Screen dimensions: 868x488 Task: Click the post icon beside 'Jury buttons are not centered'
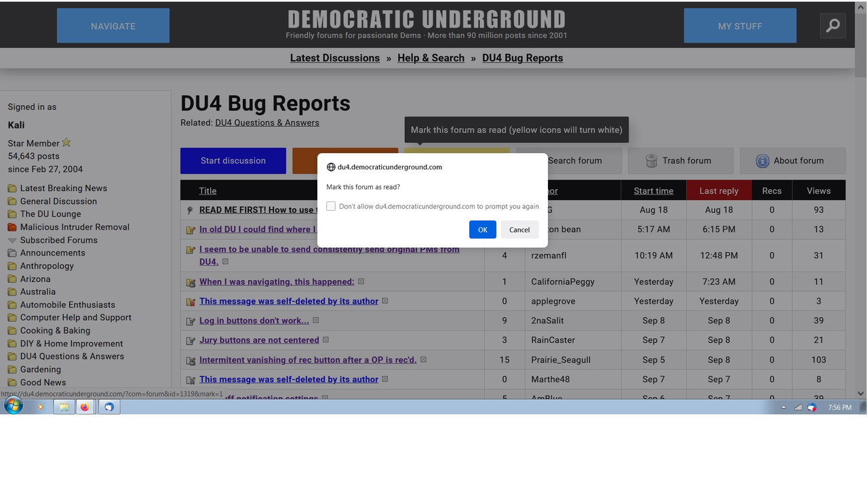click(191, 341)
